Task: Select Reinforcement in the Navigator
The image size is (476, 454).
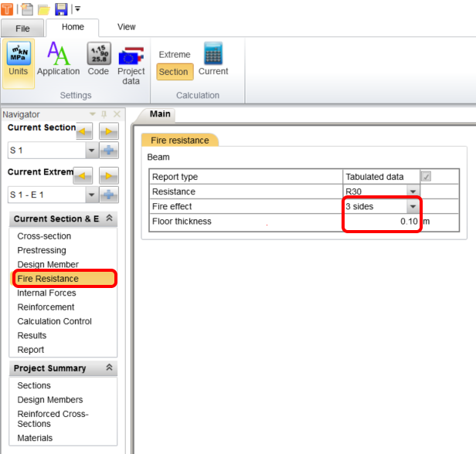Action: click(x=46, y=307)
